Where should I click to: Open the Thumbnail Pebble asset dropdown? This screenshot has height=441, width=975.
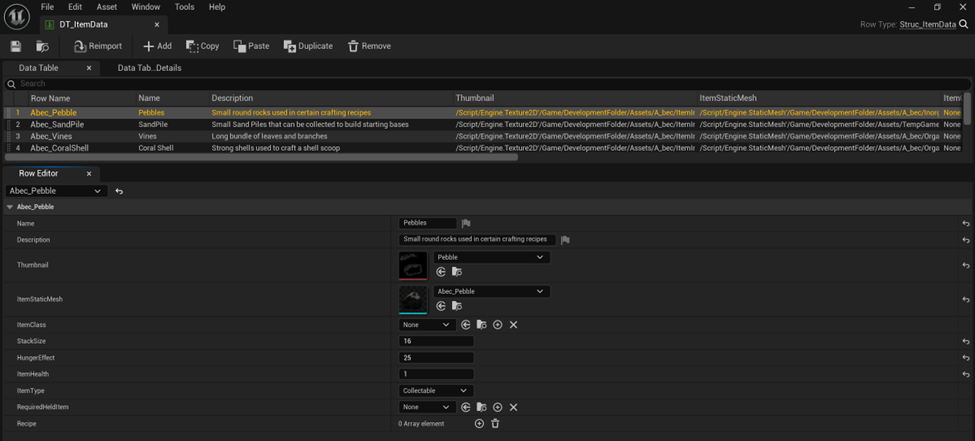click(x=490, y=257)
